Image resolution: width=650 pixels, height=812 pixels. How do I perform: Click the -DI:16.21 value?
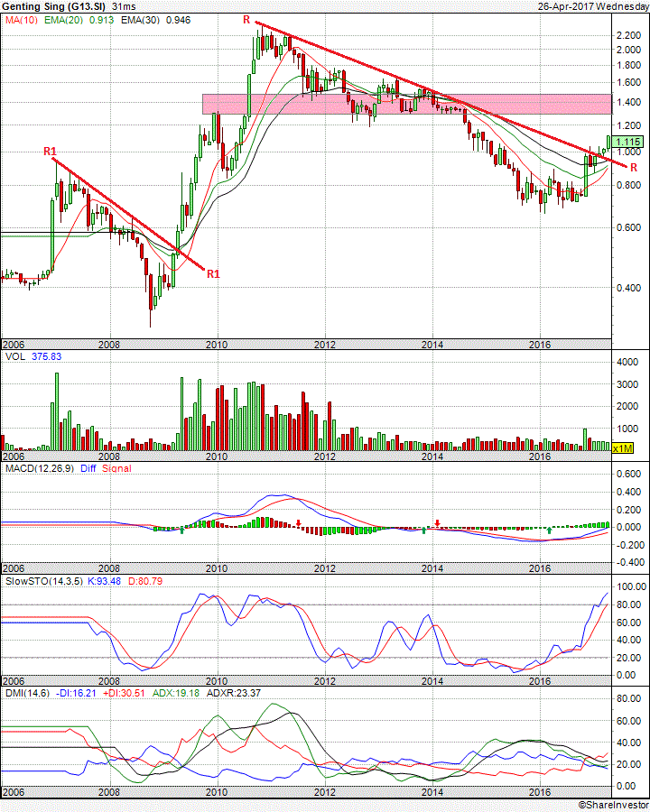point(75,694)
